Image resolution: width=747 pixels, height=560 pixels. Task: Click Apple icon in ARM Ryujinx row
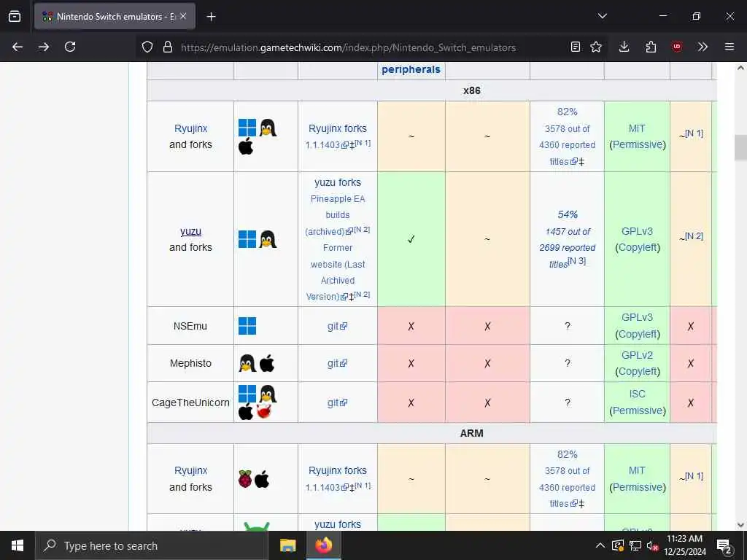coord(262,479)
